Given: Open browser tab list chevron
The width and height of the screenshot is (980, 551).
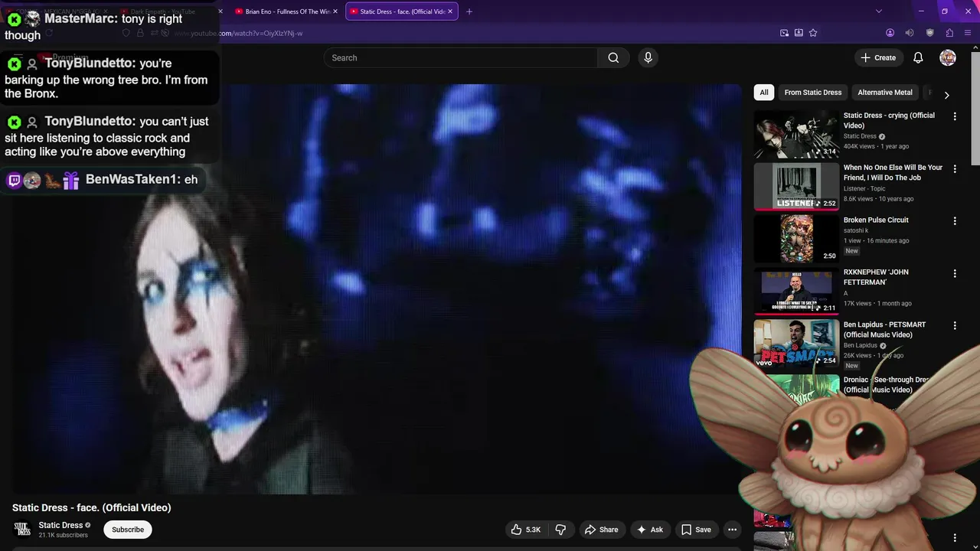Looking at the screenshot, I should click(x=879, y=11).
